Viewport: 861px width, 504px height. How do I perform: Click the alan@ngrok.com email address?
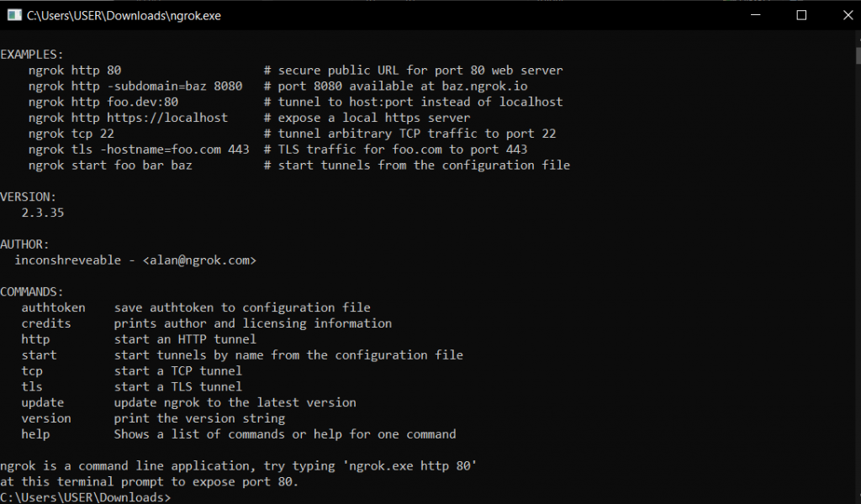pyautogui.click(x=199, y=260)
